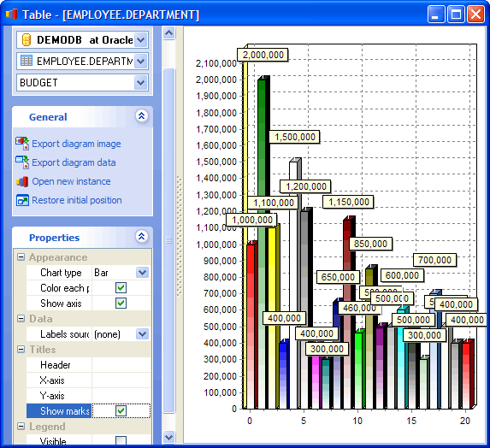490x448 pixels.
Task: Select the Show marks property label
Action: click(59, 411)
